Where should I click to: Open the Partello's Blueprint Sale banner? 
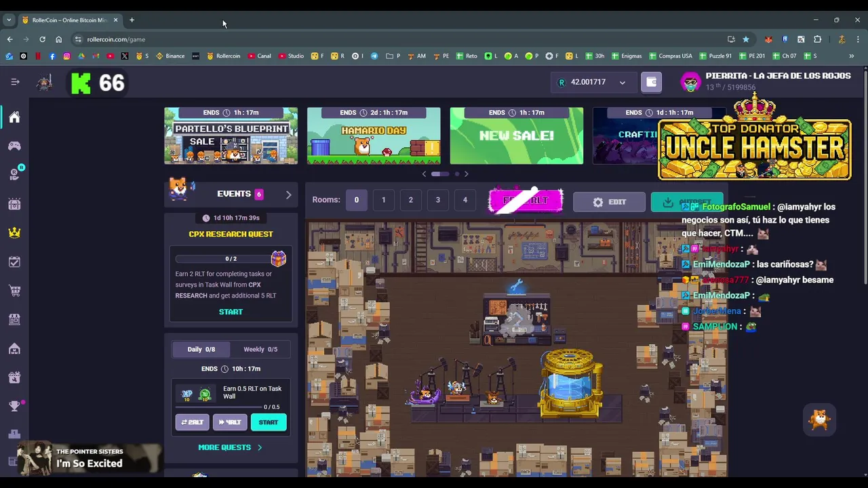point(231,136)
